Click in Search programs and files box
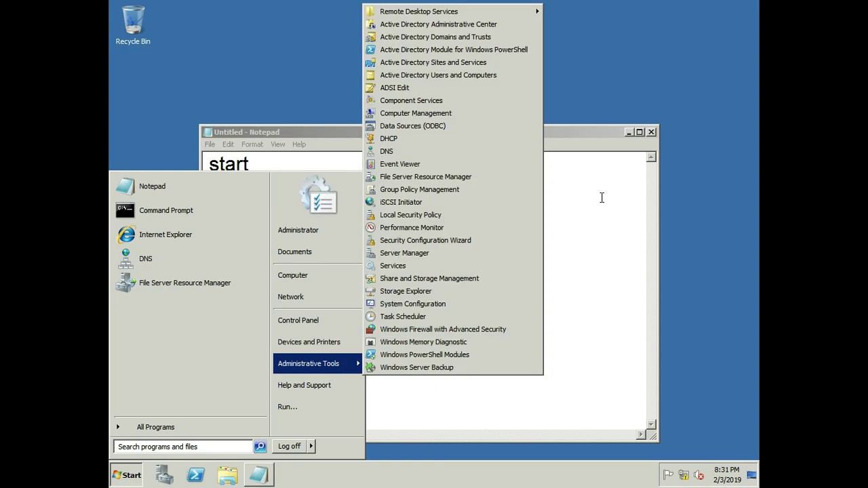Screen dimensions: 868x488 [183, 447]
